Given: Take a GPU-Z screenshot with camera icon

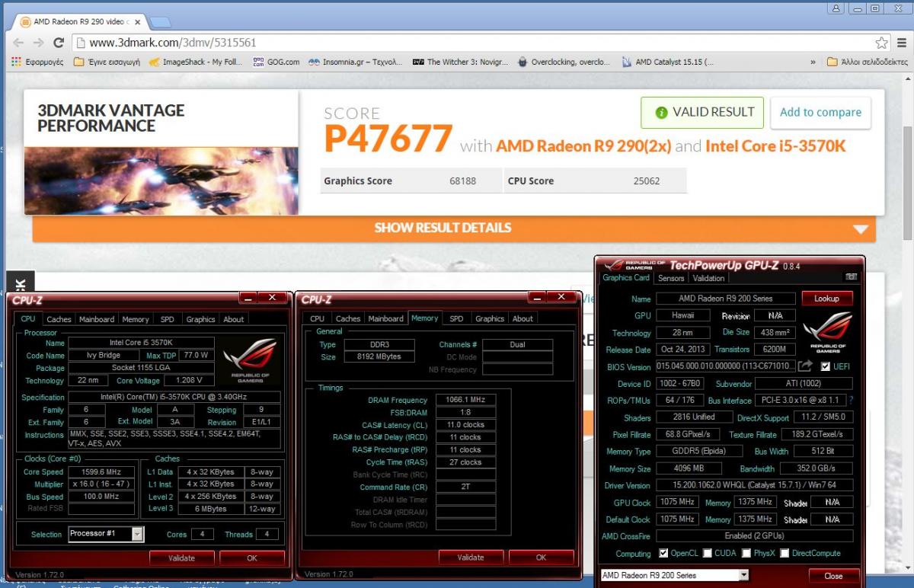Looking at the screenshot, I should tap(851, 277).
